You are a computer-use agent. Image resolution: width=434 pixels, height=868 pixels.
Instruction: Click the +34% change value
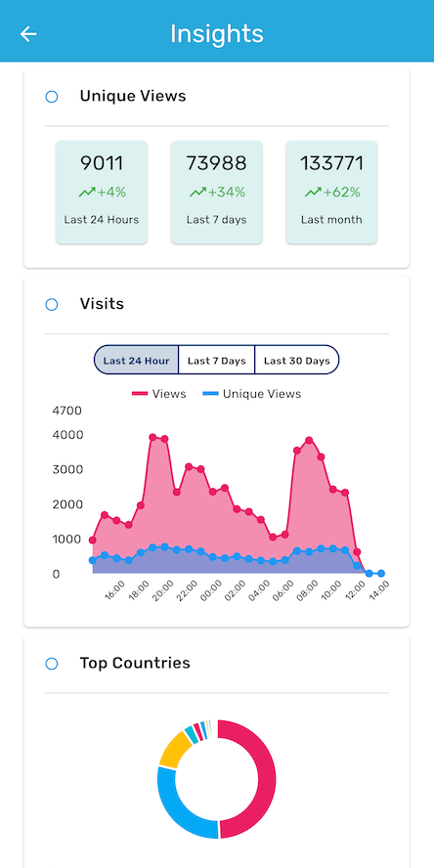[x=227, y=193]
